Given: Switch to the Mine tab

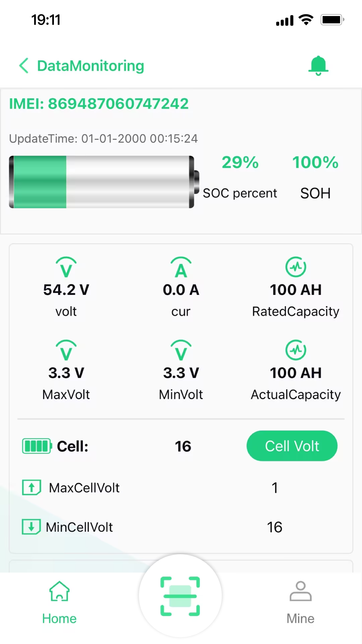Looking at the screenshot, I should coord(301,602).
